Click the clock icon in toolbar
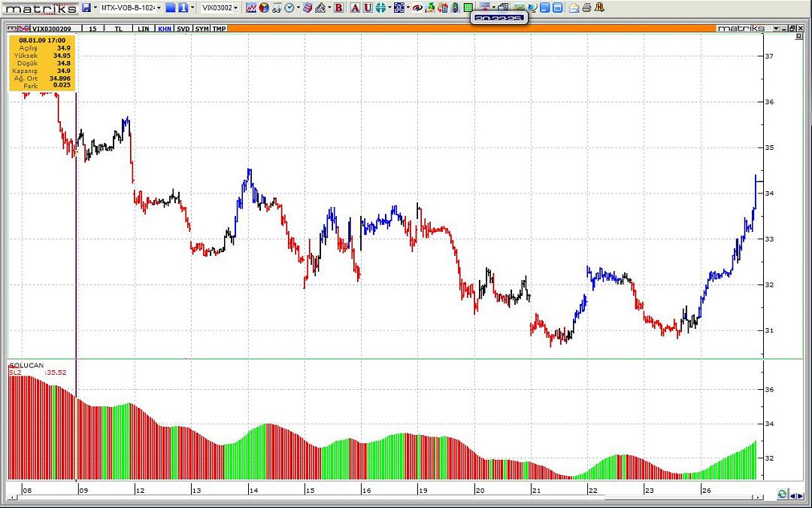This screenshot has height=508, width=812. (x=289, y=8)
